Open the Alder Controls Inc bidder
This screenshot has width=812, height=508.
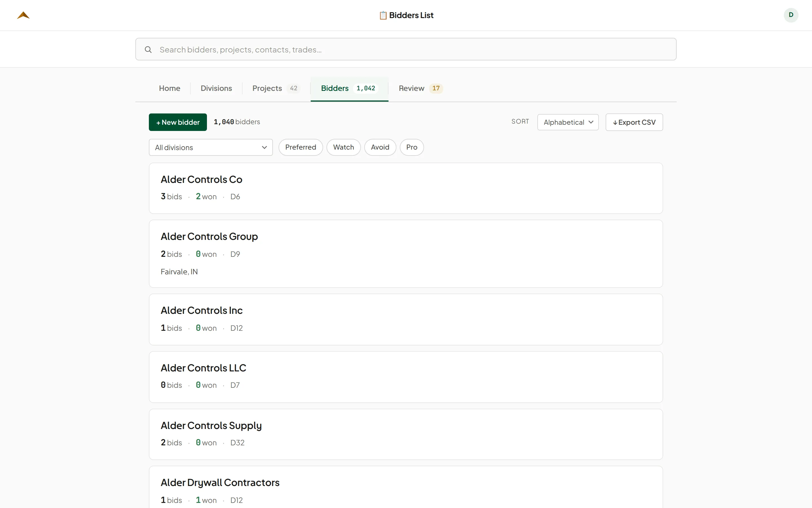[406, 319]
